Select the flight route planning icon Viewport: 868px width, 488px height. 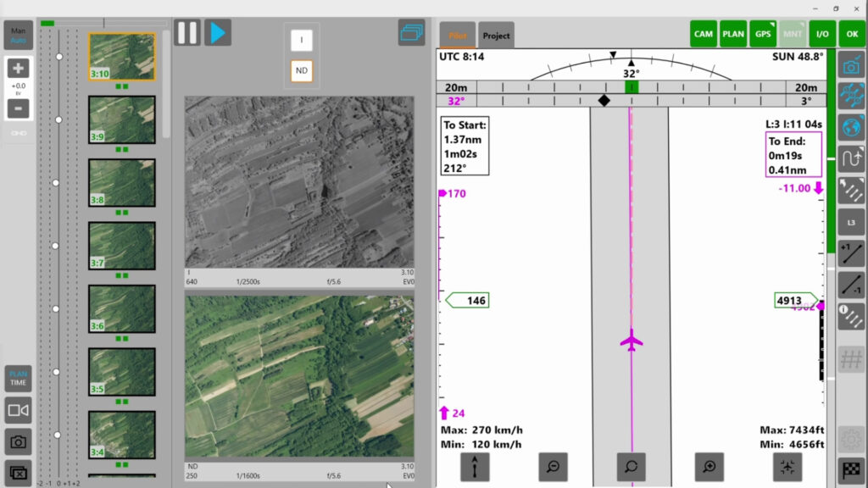(852, 158)
